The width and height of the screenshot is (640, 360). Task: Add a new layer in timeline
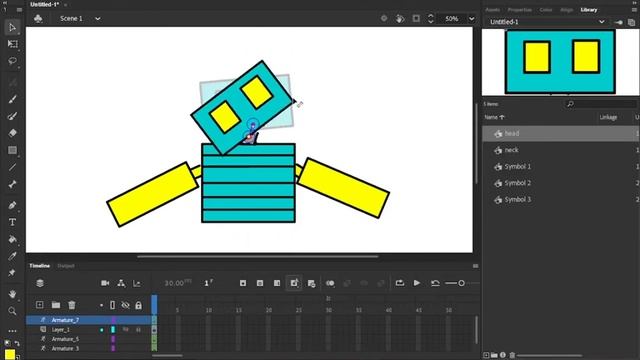click(x=40, y=305)
